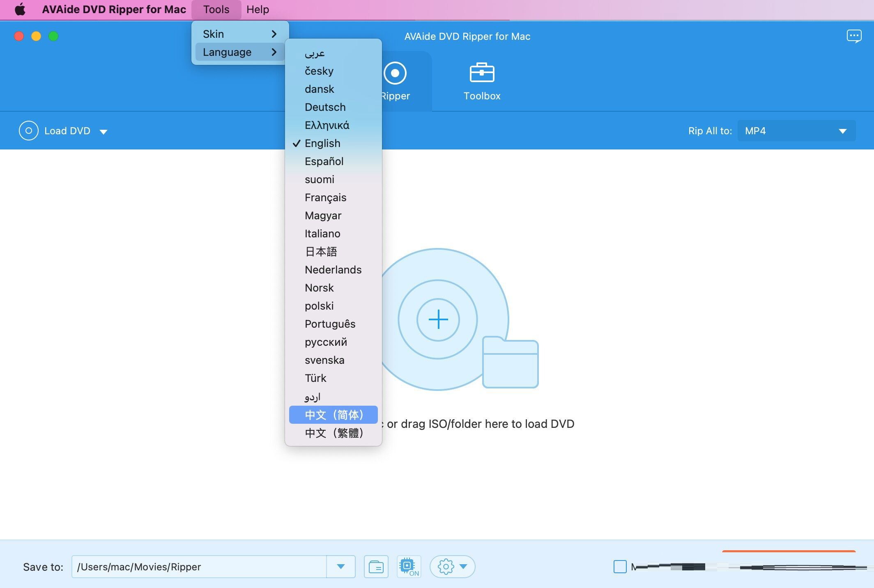Image resolution: width=874 pixels, height=588 pixels.
Task: Expand the settings gear dropdown arrow
Action: [463, 567]
